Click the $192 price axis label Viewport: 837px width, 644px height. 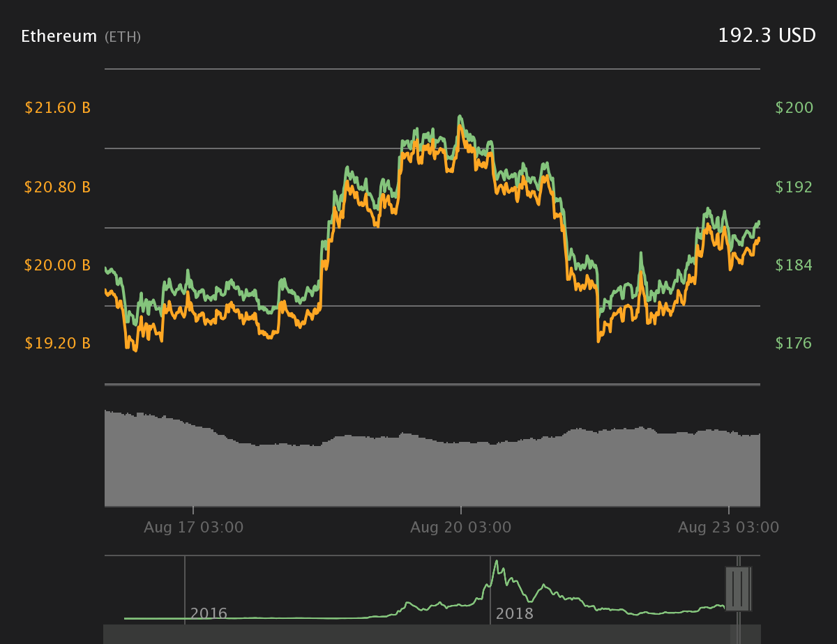tap(794, 187)
